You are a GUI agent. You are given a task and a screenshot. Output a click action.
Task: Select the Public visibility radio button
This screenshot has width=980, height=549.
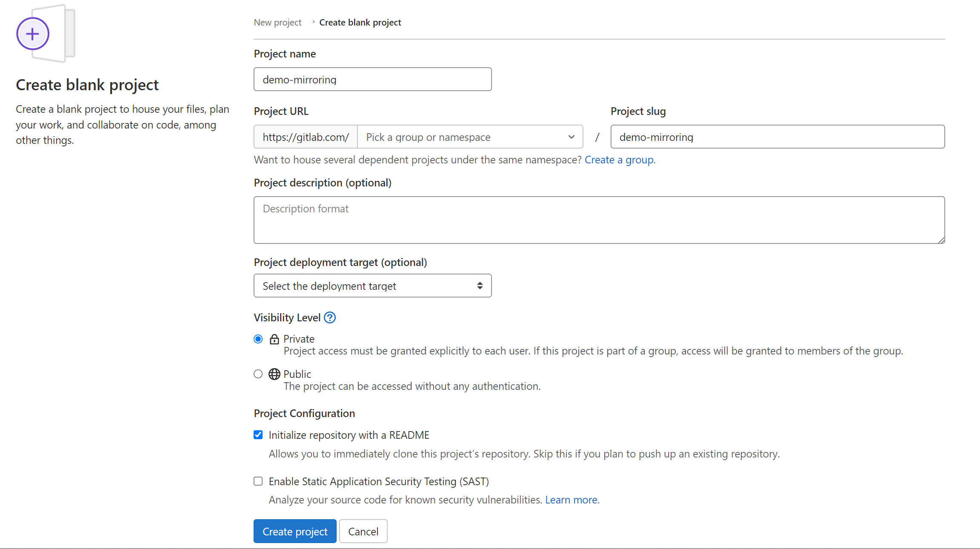pyautogui.click(x=258, y=374)
